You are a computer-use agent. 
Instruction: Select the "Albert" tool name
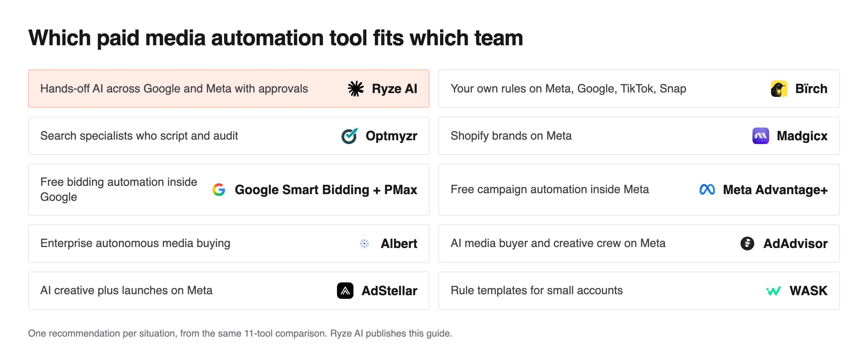399,244
